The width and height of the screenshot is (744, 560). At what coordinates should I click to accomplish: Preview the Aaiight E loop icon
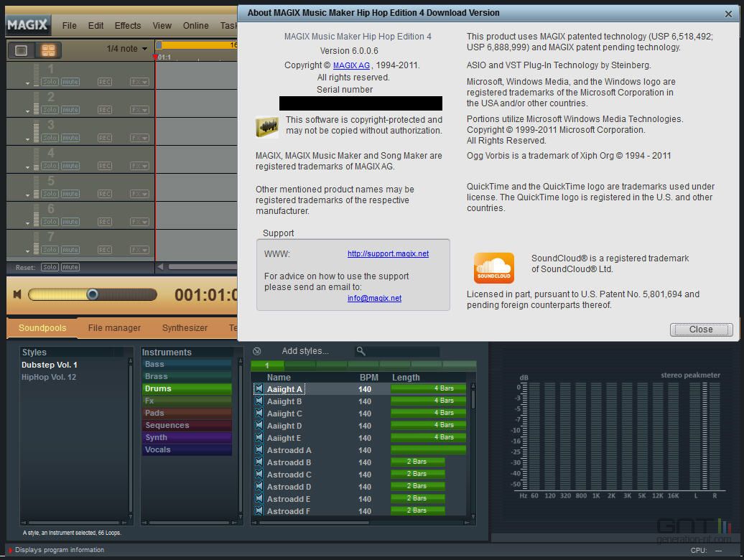click(259, 438)
